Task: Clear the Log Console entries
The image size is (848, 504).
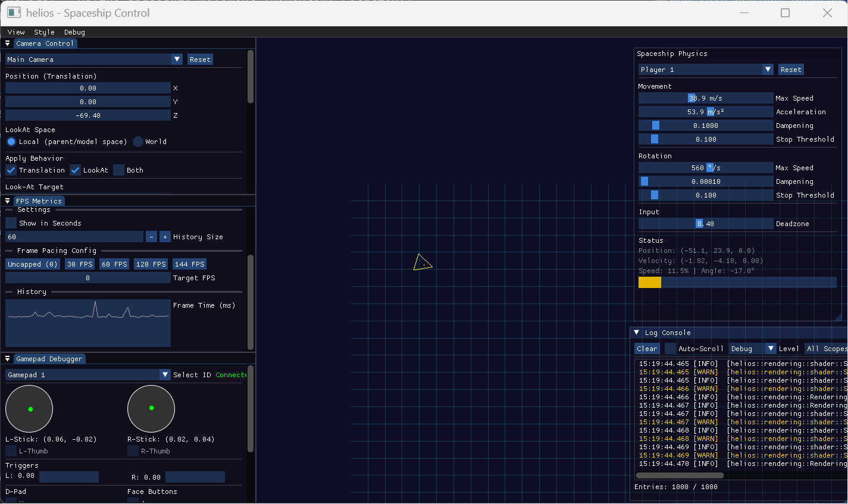Action: coord(647,349)
